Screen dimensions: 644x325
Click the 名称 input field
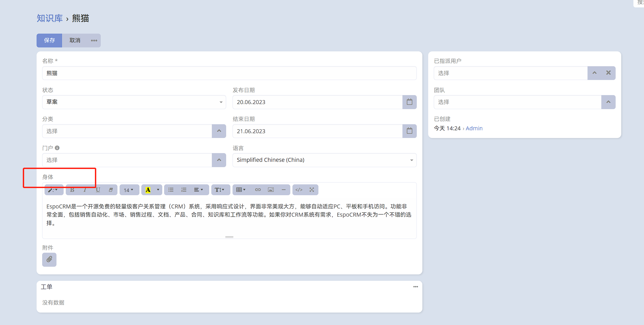(x=229, y=73)
